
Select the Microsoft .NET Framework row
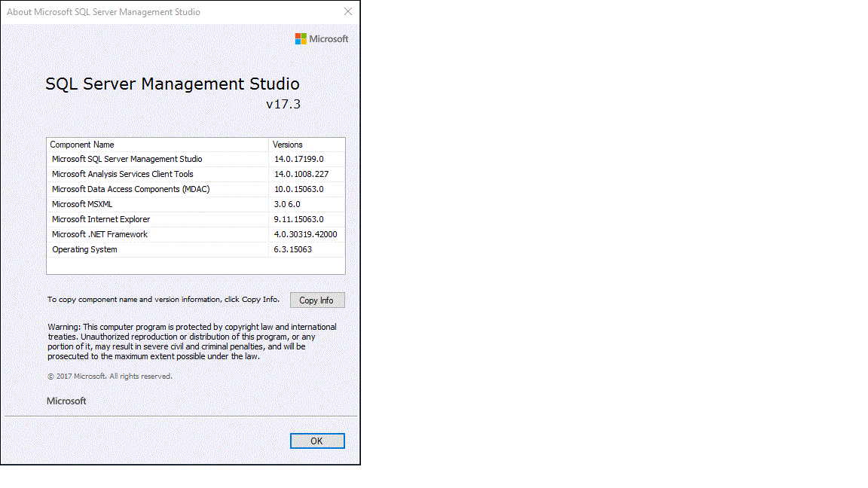(196, 234)
